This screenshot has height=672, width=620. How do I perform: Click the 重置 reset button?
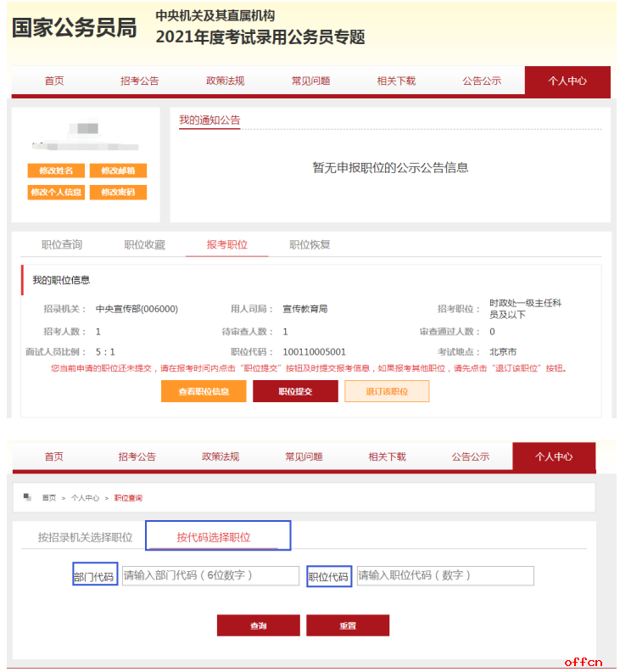(348, 625)
